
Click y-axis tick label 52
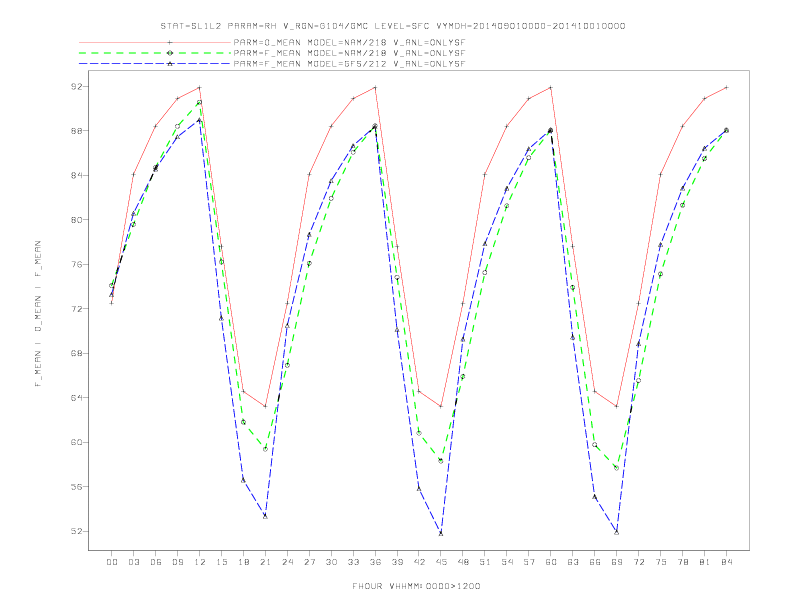[x=76, y=531]
